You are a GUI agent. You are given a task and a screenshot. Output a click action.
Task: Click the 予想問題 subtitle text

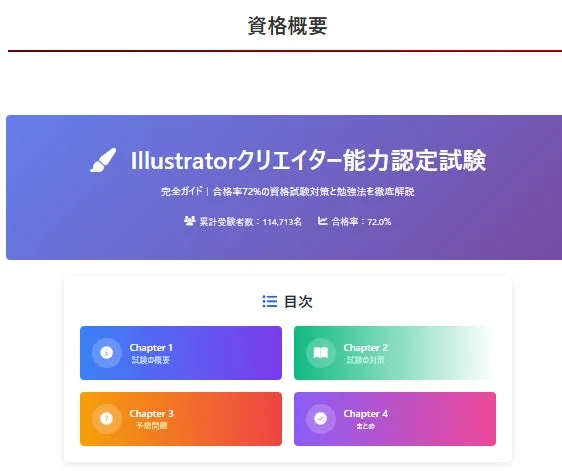(152, 426)
